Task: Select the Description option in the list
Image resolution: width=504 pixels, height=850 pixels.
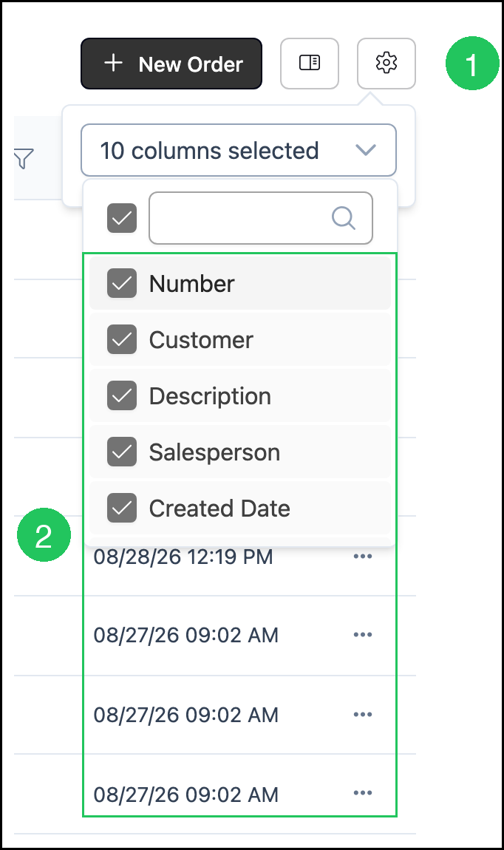Action: 240,395
